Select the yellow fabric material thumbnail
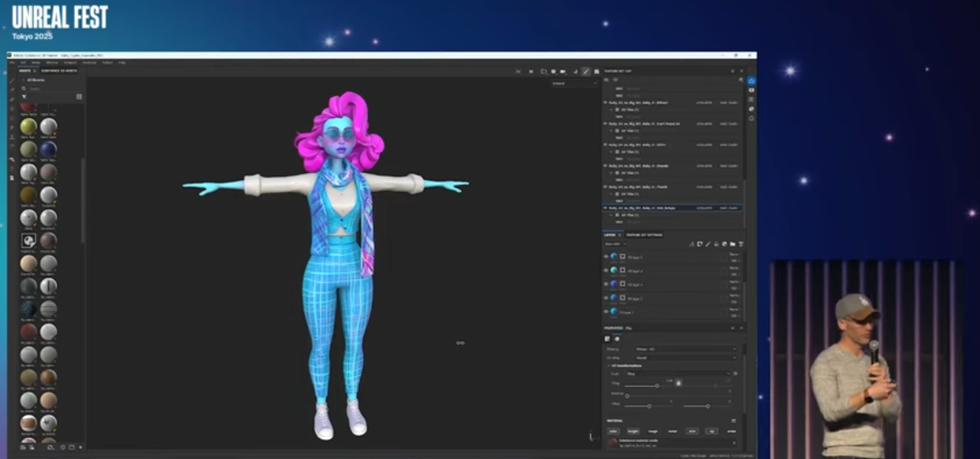 click(x=28, y=126)
